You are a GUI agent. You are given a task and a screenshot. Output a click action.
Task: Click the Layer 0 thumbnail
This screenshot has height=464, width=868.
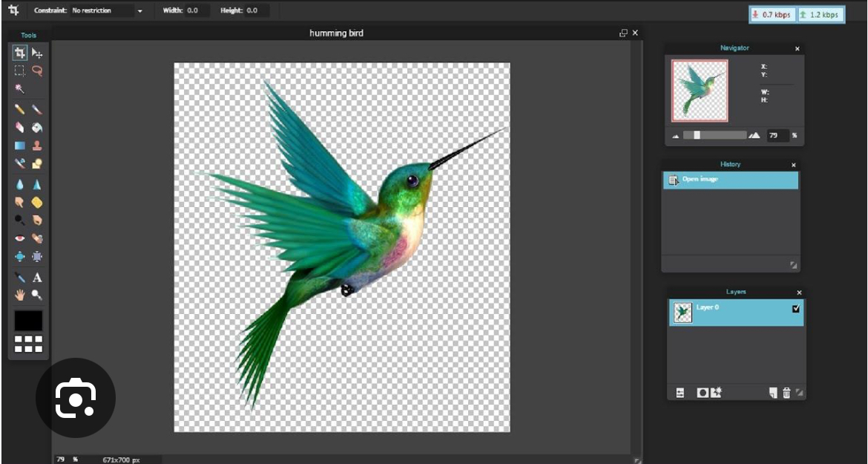pos(683,313)
